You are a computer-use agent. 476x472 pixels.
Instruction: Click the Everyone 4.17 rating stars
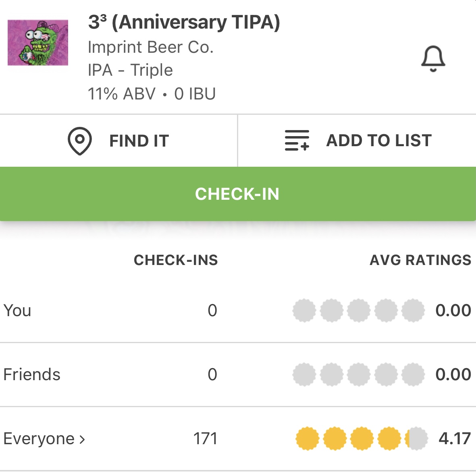coord(362,439)
